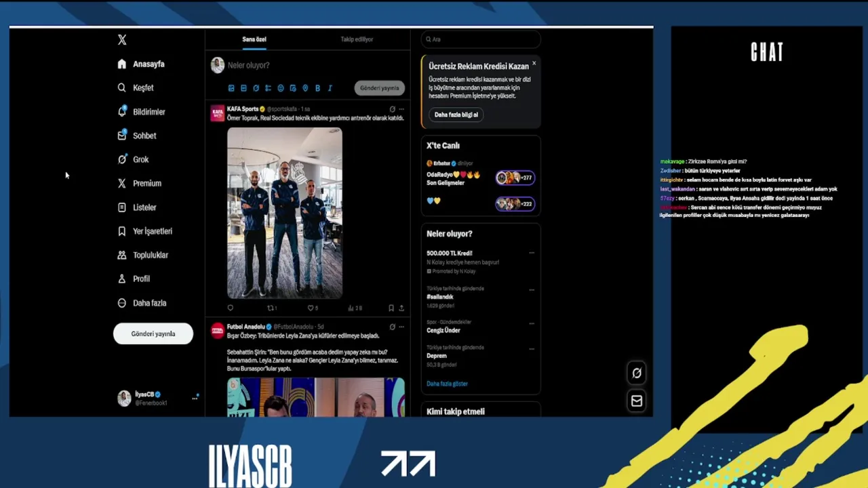Click the Grok icon on the Futbol Anadolu post
868x488 pixels.
392,327
